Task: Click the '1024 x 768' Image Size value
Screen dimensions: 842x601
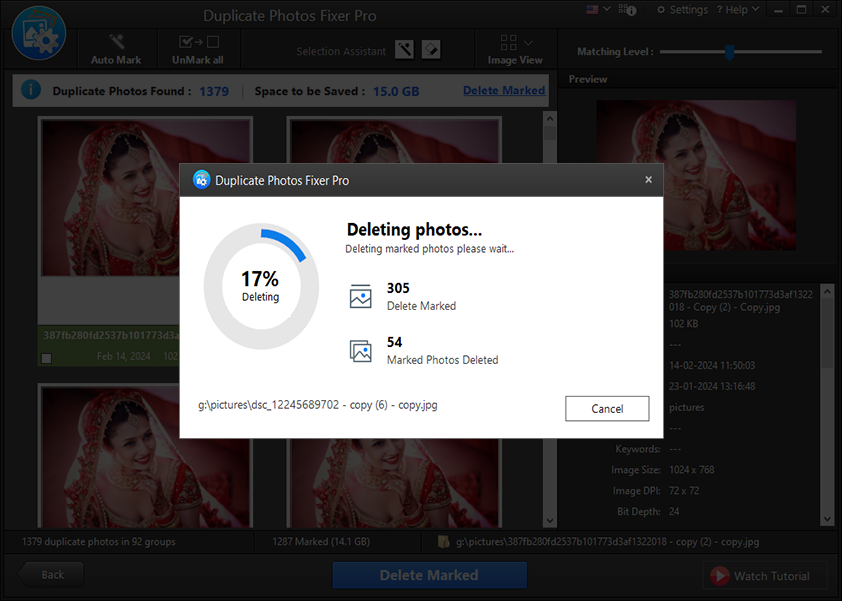Action: pos(692,470)
